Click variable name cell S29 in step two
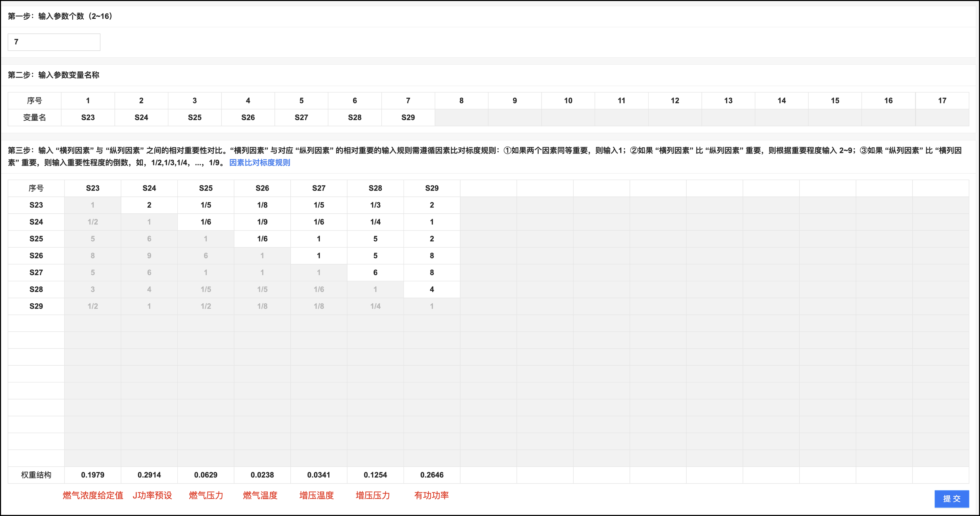 (x=408, y=118)
